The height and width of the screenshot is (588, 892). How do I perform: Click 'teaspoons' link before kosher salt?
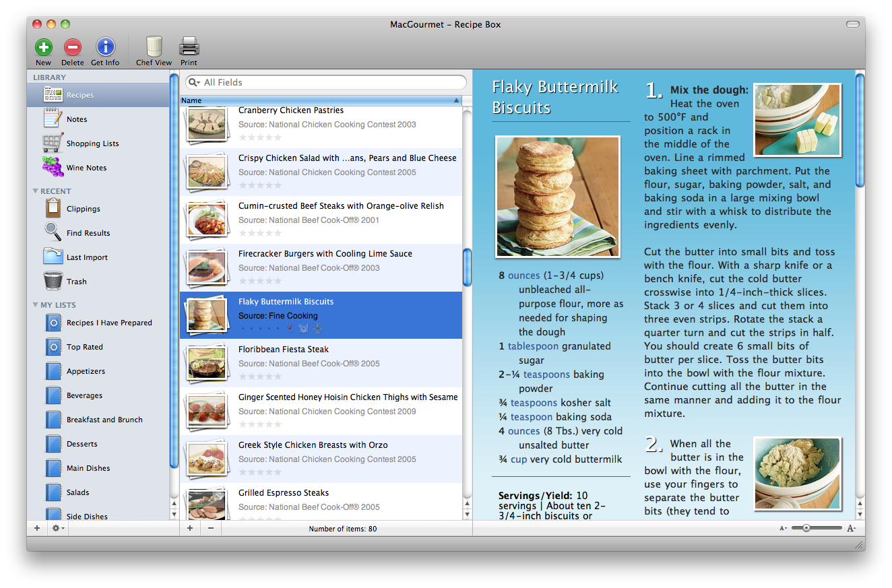click(534, 403)
